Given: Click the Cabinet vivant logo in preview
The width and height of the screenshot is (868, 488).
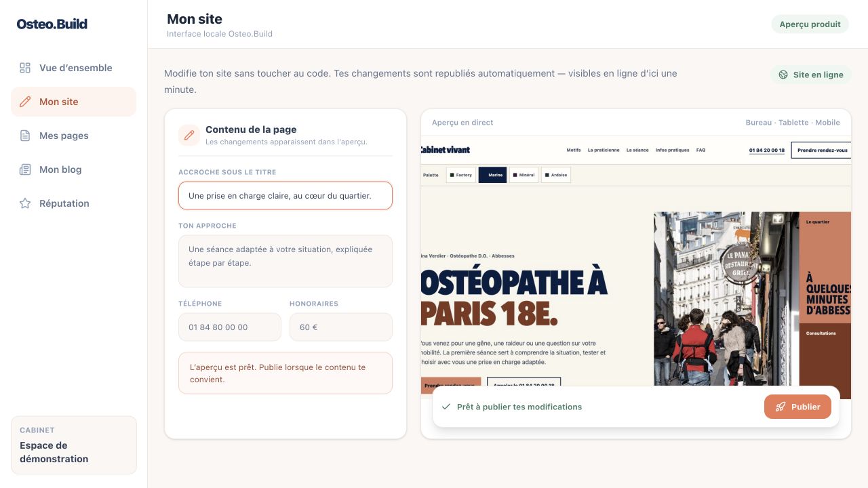Looking at the screenshot, I should click(445, 150).
